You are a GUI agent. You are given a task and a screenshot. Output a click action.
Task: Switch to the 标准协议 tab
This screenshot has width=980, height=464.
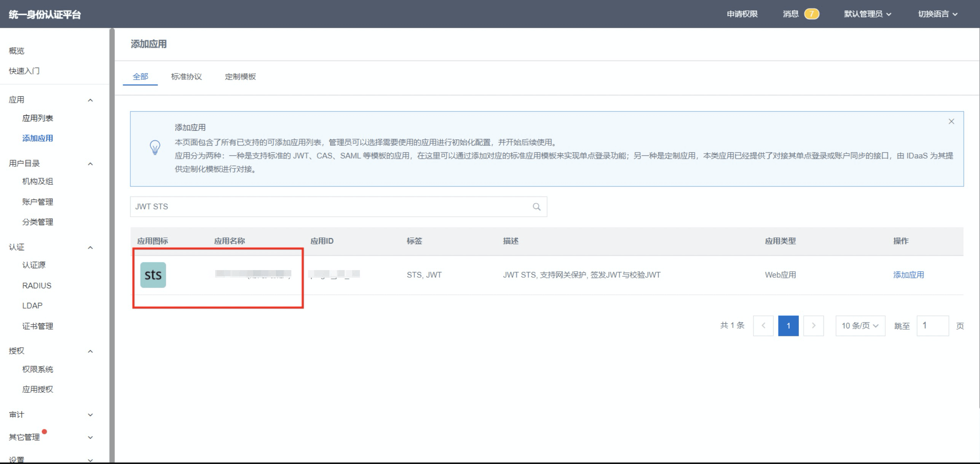(x=186, y=77)
